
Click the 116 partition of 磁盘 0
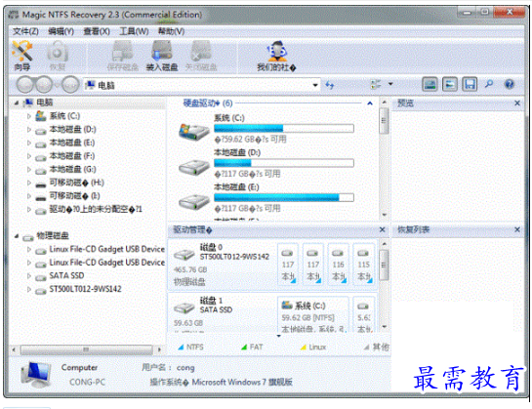pos(339,266)
